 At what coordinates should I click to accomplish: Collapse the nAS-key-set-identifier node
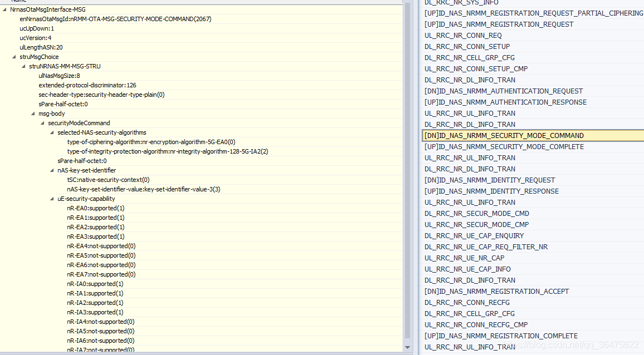pos(52,170)
